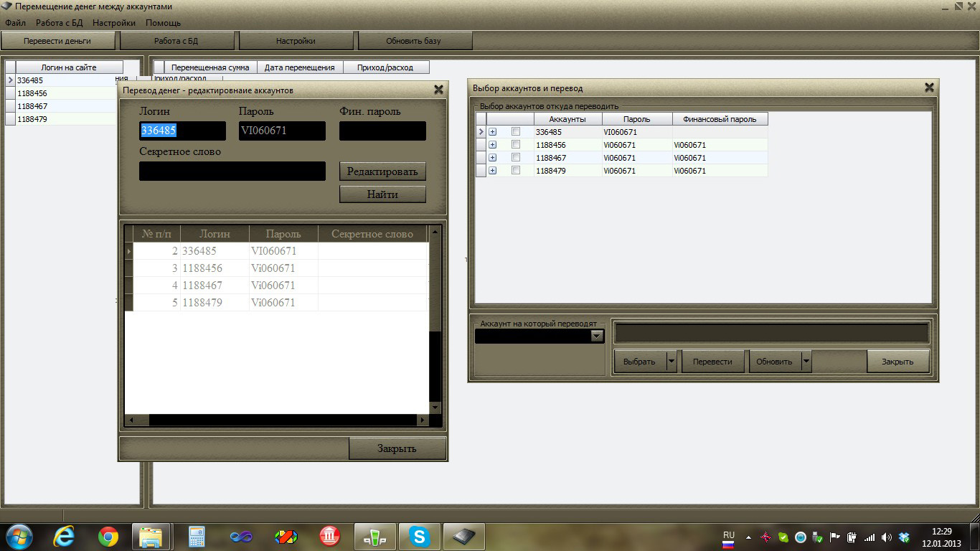Open the 'Работа с БД' menu
Screen dimensions: 980x551
click(x=60, y=23)
